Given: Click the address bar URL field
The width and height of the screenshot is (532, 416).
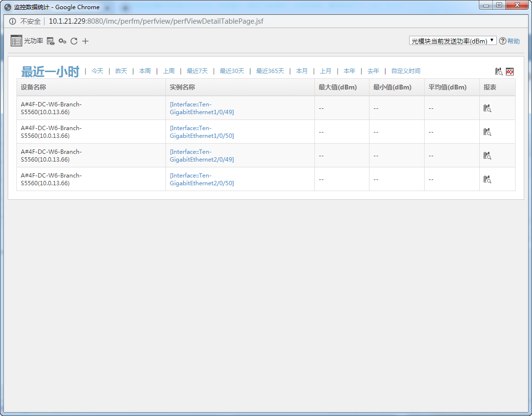Looking at the screenshot, I should (x=156, y=21).
